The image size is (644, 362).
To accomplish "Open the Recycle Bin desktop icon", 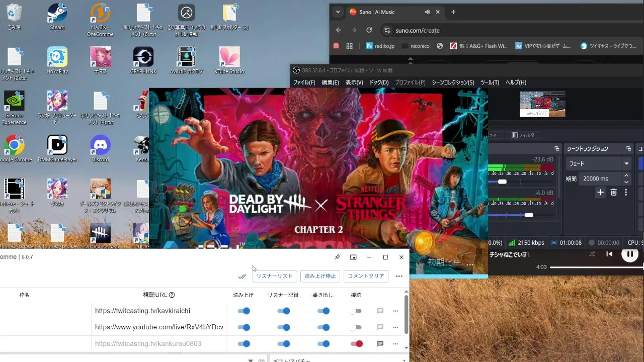I will point(14,17).
